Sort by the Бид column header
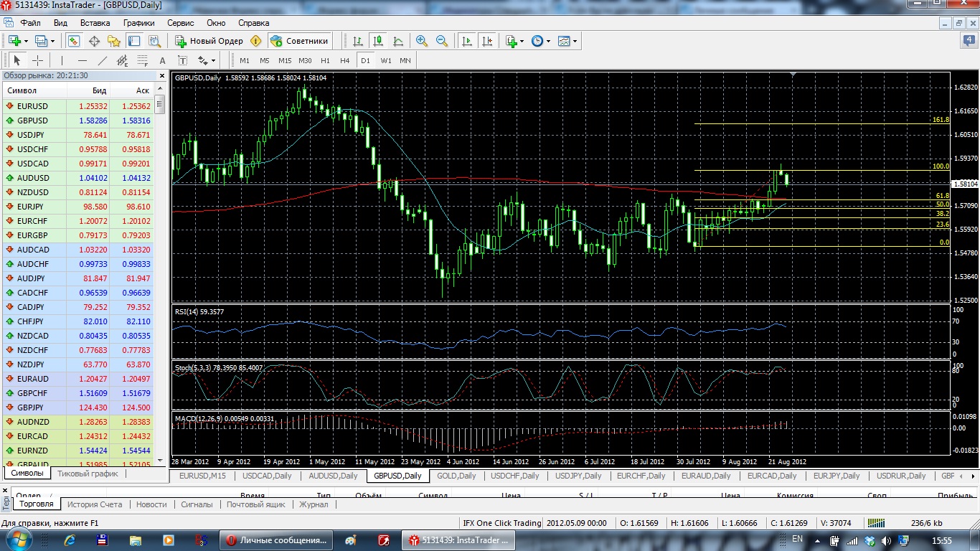The height and width of the screenshot is (551, 980). click(x=88, y=90)
